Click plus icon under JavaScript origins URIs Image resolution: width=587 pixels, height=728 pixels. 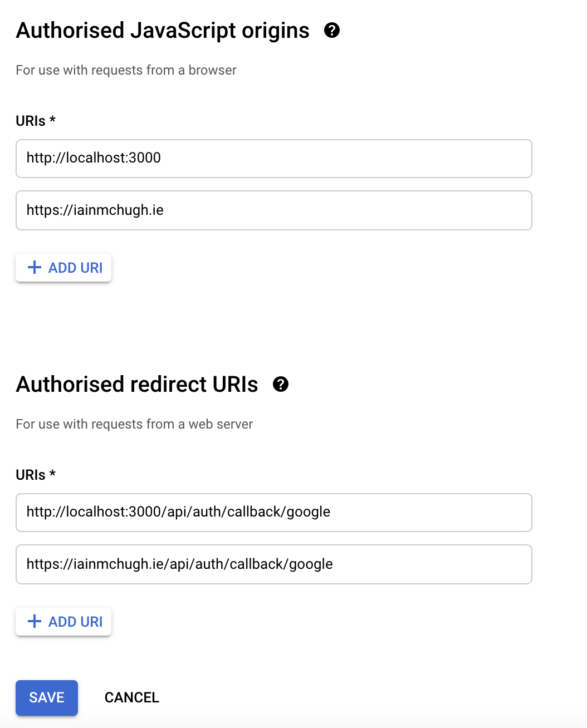[35, 268]
